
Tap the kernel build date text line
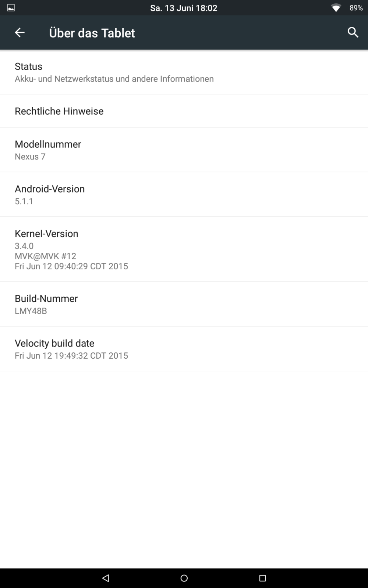click(x=71, y=266)
